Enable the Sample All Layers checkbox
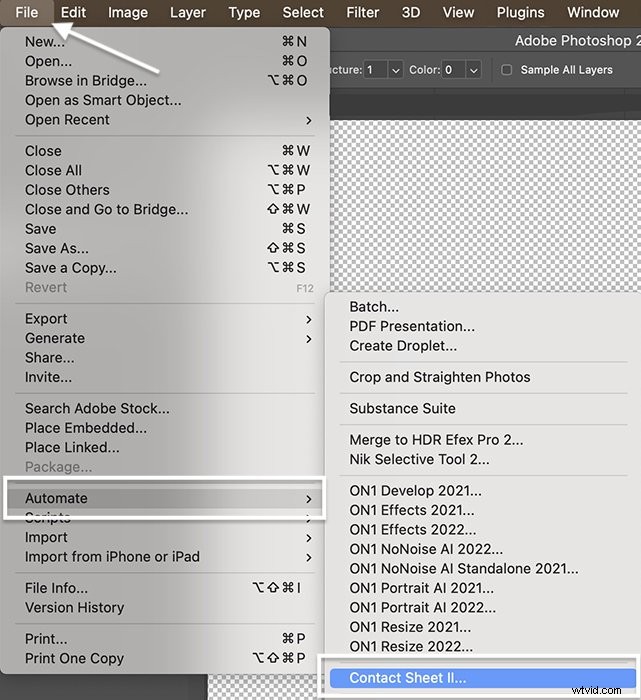Image resolution: width=641 pixels, height=700 pixels. pyautogui.click(x=507, y=70)
